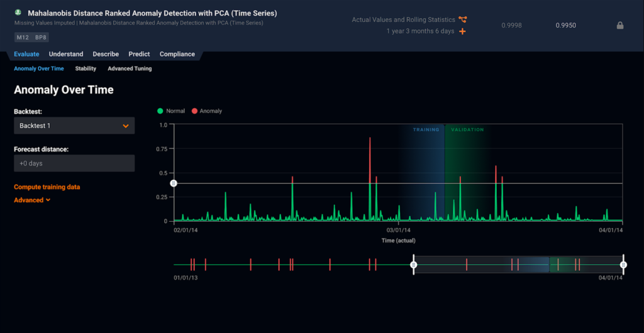The image size is (644, 333).
Task: Switch to the Understand tab
Action: coord(66,54)
